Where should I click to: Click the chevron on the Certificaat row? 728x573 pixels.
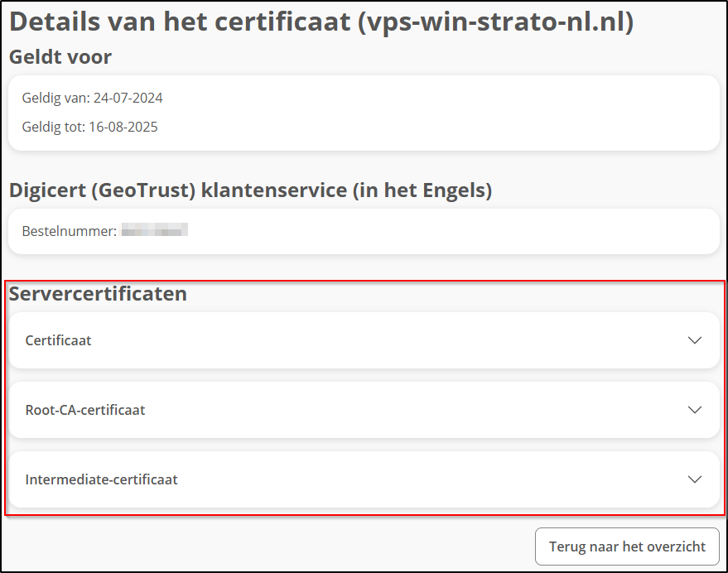(695, 340)
